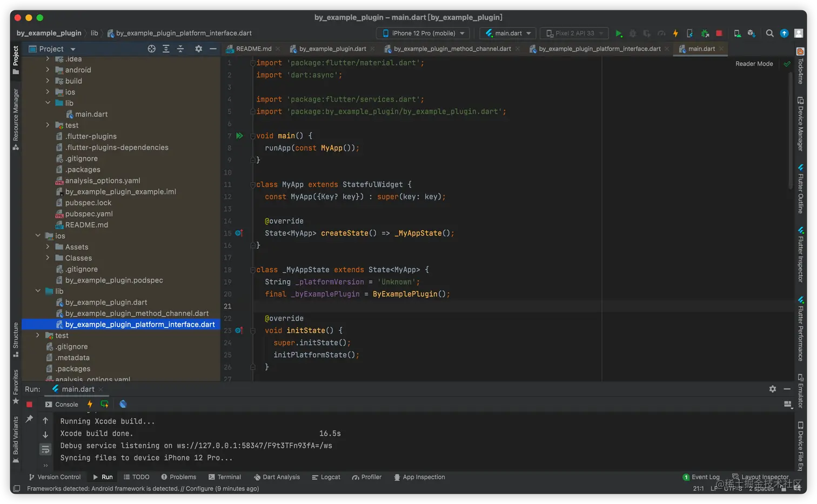Toggle soft-wrap in the Run console

pyautogui.click(x=45, y=449)
